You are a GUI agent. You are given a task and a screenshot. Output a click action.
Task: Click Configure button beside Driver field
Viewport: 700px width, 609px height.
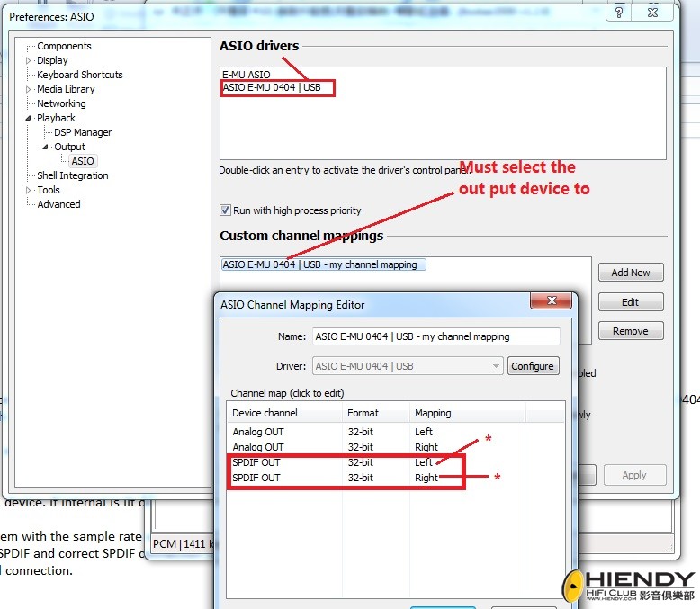(x=533, y=366)
